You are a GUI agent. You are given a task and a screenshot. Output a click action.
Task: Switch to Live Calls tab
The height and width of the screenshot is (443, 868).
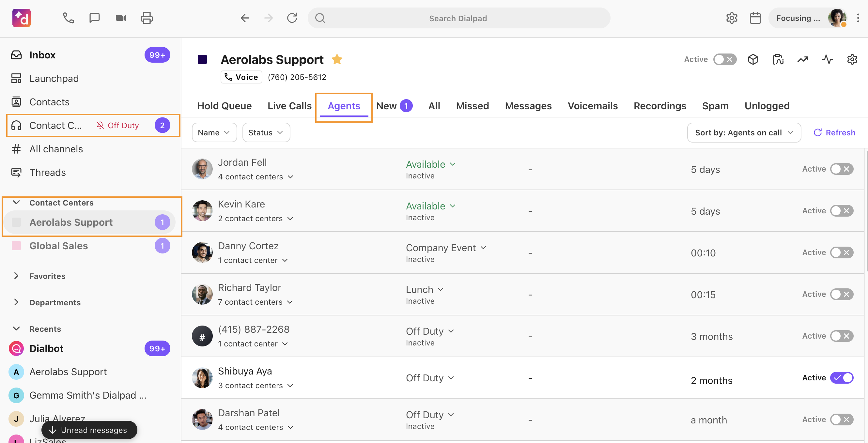click(x=289, y=106)
